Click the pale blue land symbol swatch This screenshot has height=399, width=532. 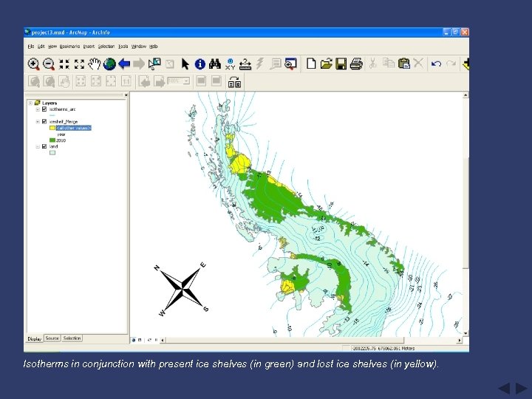click(52, 153)
